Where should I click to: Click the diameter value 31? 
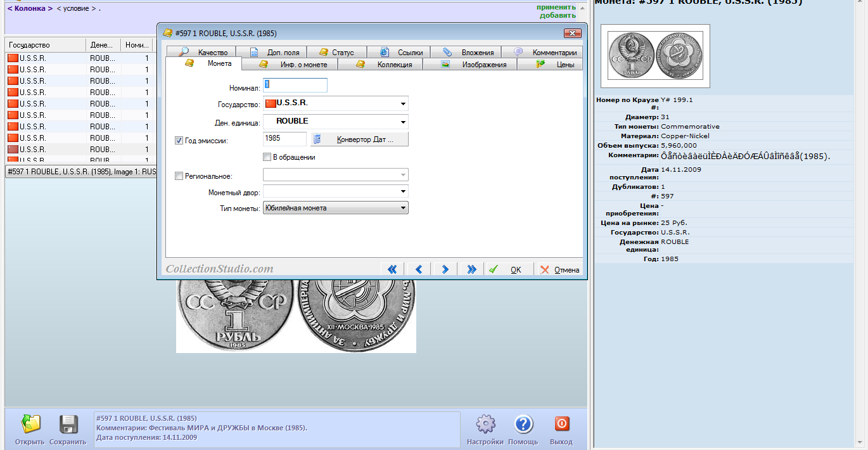[665, 117]
